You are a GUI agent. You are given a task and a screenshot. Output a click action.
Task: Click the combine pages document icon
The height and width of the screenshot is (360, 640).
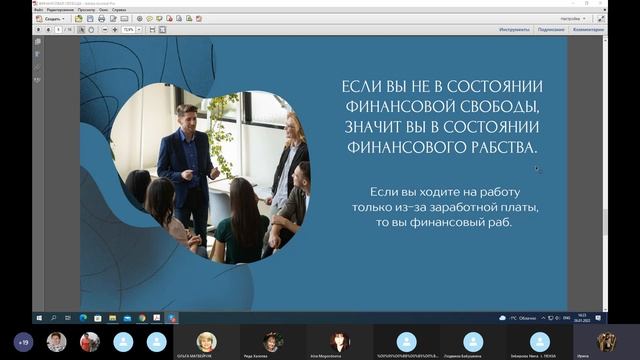tap(179, 19)
